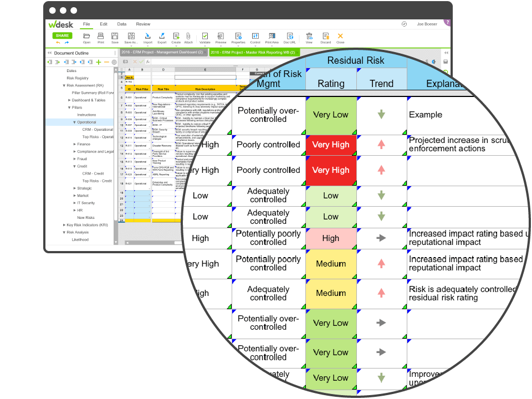Open the Joe Boeser account menu
Screen dimensions: 532x399
click(426, 24)
